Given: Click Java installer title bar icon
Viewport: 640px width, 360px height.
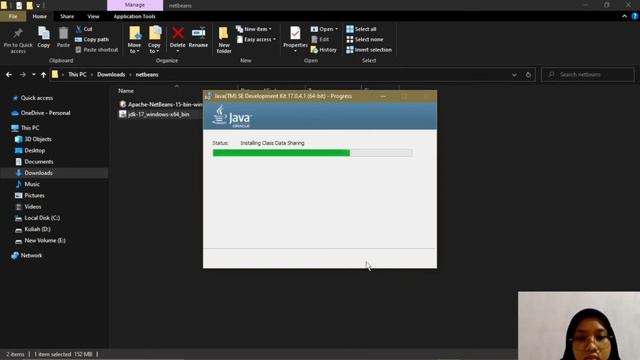Looking at the screenshot, I should pyautogui.click(x=208, y=96).
